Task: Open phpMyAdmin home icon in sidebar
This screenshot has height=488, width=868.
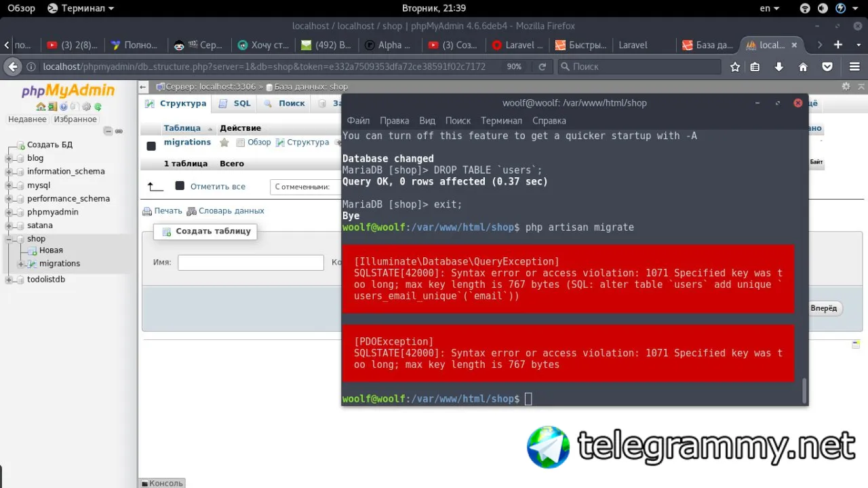Action: point(41,107)
